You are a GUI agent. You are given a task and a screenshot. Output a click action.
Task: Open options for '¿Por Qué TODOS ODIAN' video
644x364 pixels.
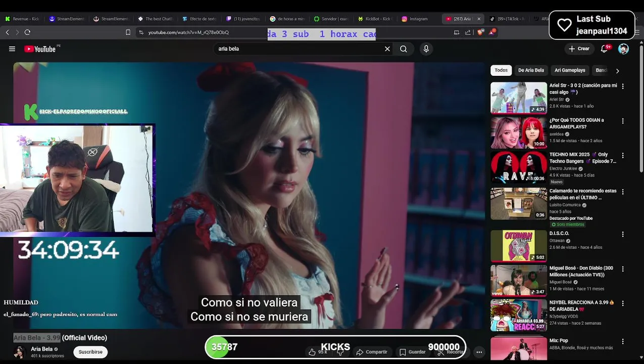pos(623,121)
